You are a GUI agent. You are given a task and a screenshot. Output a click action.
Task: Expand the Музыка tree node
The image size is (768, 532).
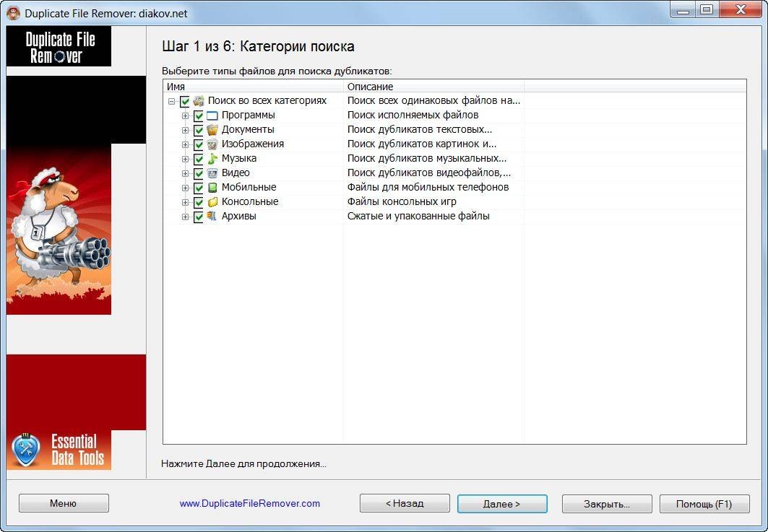185,159
